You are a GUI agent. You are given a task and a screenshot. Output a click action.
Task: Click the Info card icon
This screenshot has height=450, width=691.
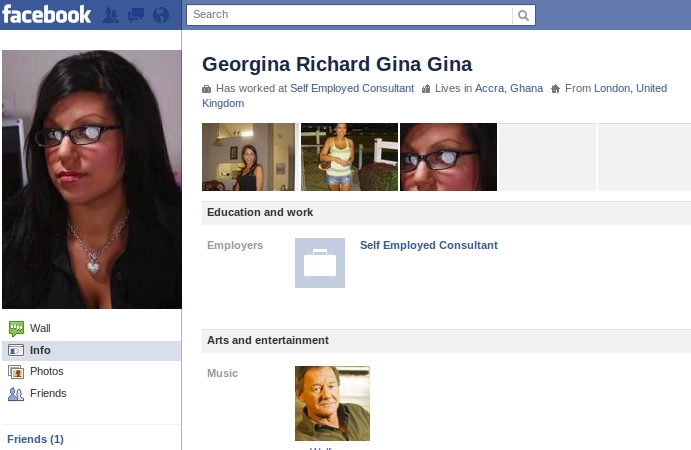point(16,350)
